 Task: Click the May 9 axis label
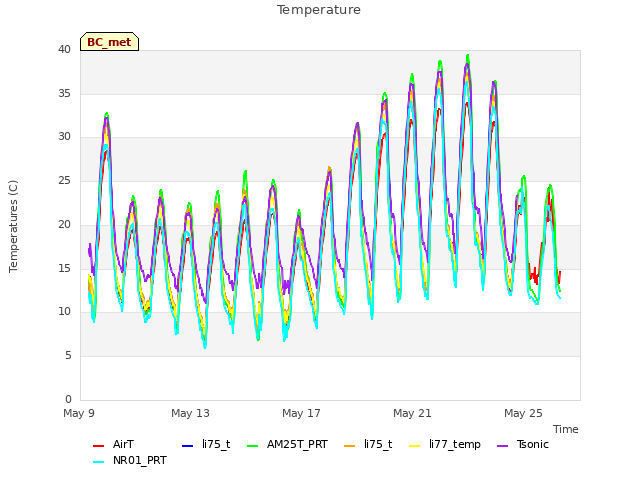tap(79, 413)
